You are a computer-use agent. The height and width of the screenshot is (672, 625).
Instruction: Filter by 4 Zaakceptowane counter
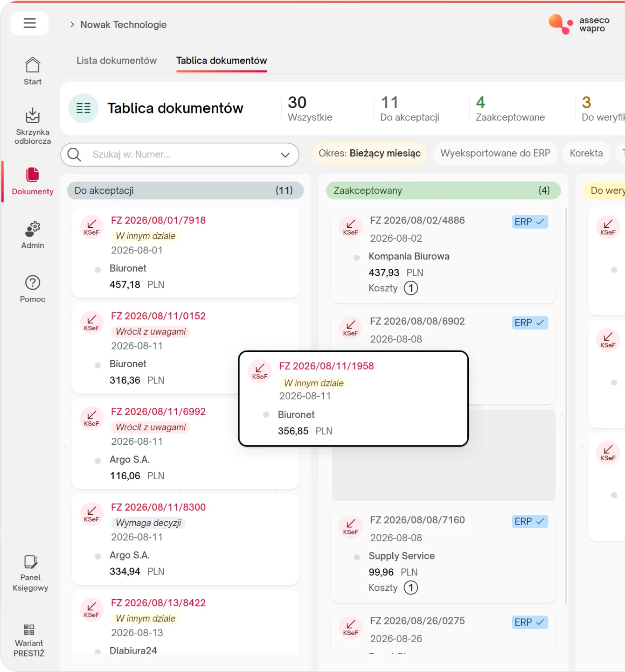510,108
